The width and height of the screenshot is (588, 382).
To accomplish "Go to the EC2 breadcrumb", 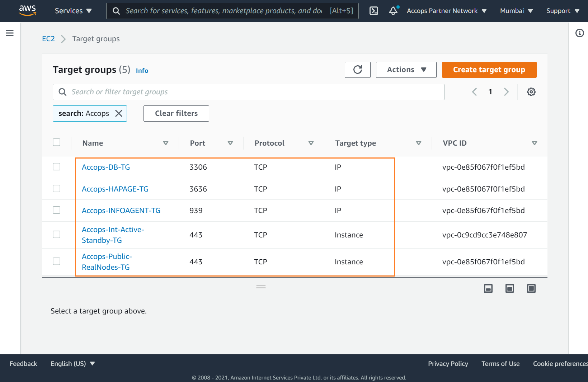I will coord(48,39).
